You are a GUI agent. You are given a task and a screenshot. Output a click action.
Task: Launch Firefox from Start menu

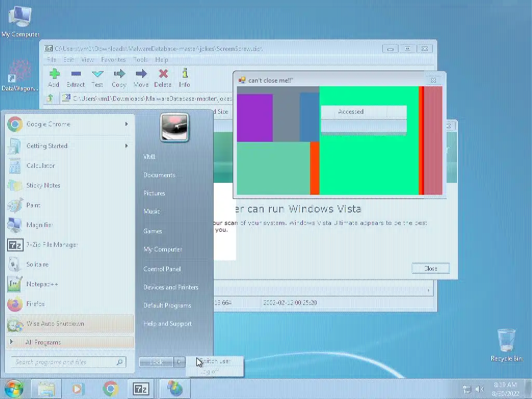pos(70,303)
